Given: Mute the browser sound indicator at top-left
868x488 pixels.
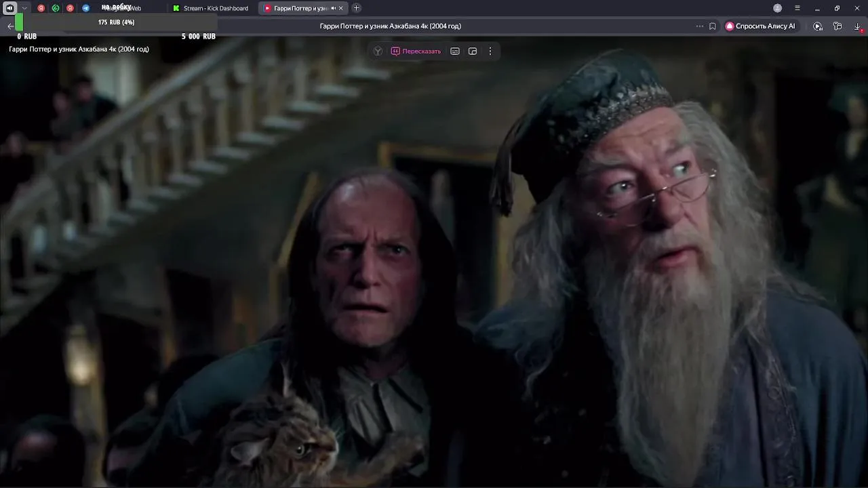Looking at the screenshot, I should click(9, 8).
